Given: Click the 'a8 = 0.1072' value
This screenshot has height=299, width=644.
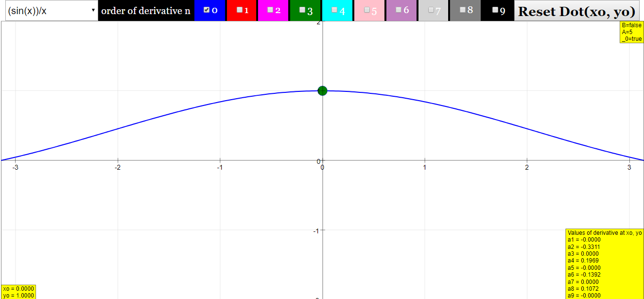Looking at the screenshot, I should [583, 289].
